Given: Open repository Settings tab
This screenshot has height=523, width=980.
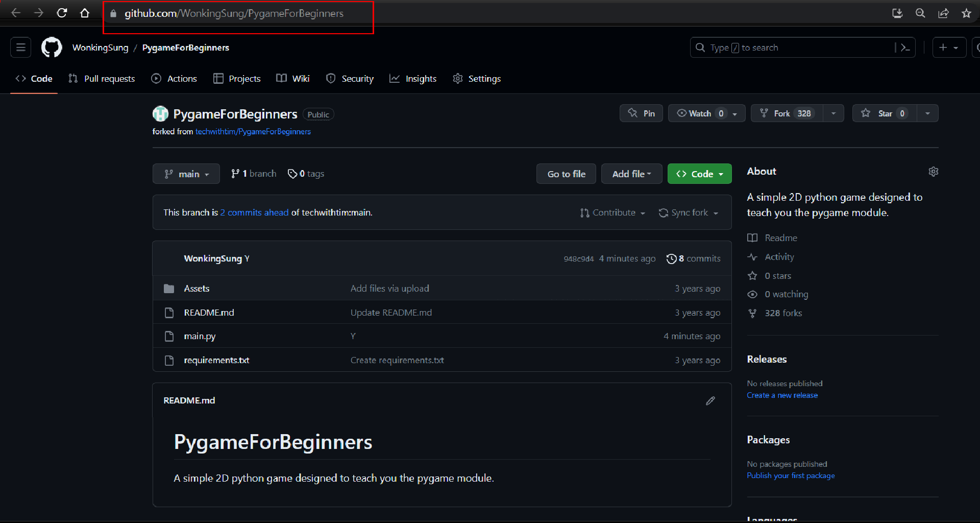Looking at the screenshot, I should (x=477, y=79).
